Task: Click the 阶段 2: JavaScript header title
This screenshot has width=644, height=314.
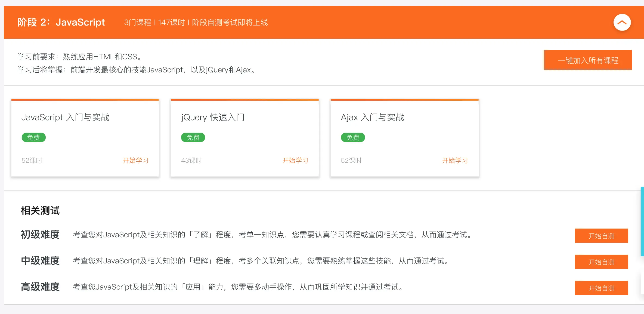Action: coord(61,22)
